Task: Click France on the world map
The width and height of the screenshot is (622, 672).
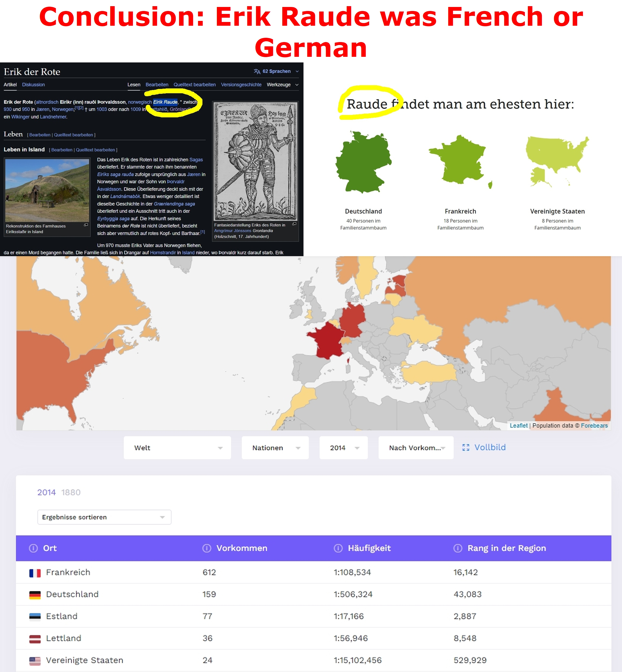Action: click(x=328, y=341)
